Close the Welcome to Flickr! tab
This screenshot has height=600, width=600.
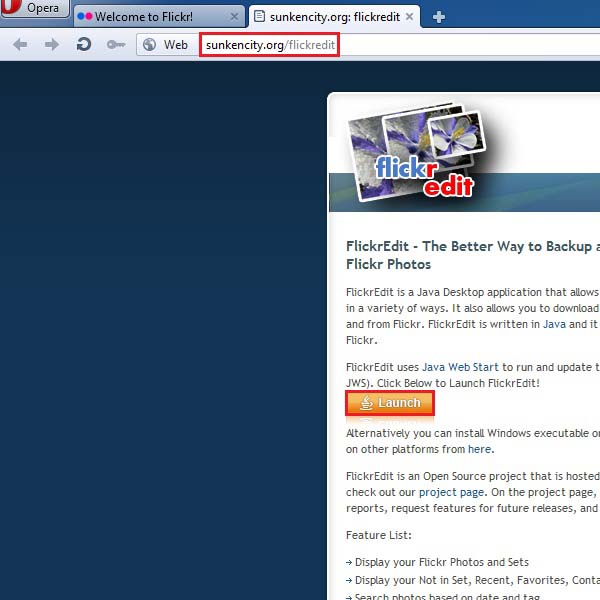pyautogui.click(x=234, y=16)
